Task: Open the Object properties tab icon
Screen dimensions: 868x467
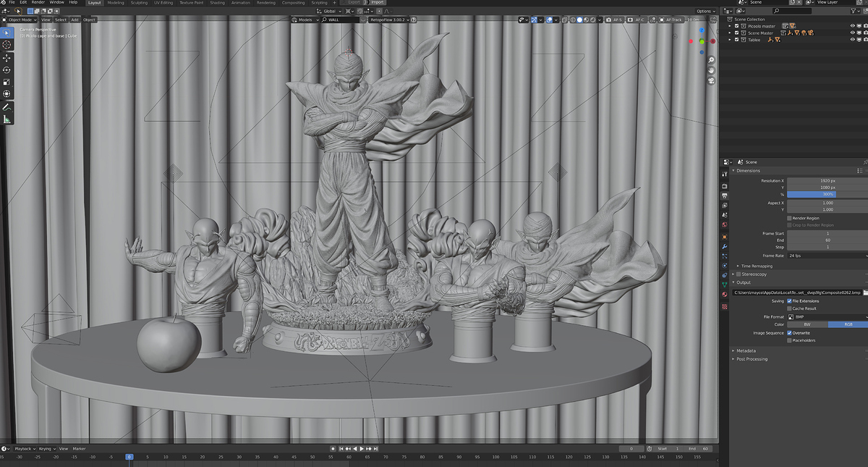Action: [725, 236]
